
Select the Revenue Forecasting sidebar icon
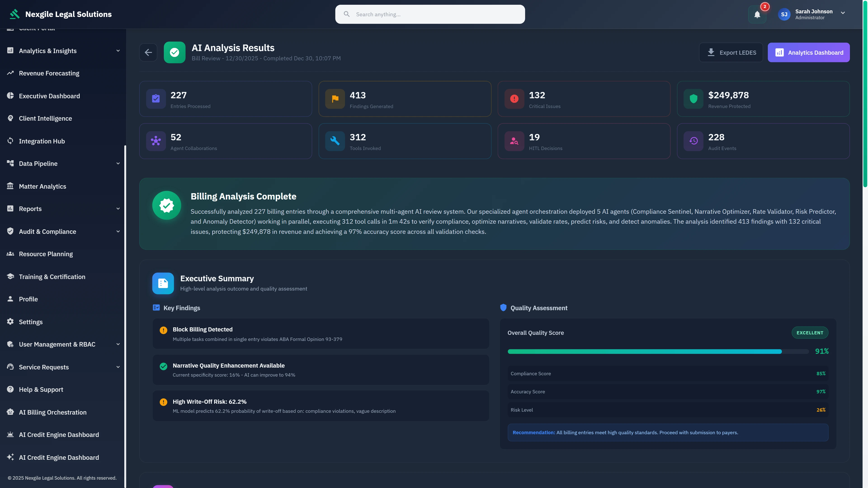coord(10,73)
